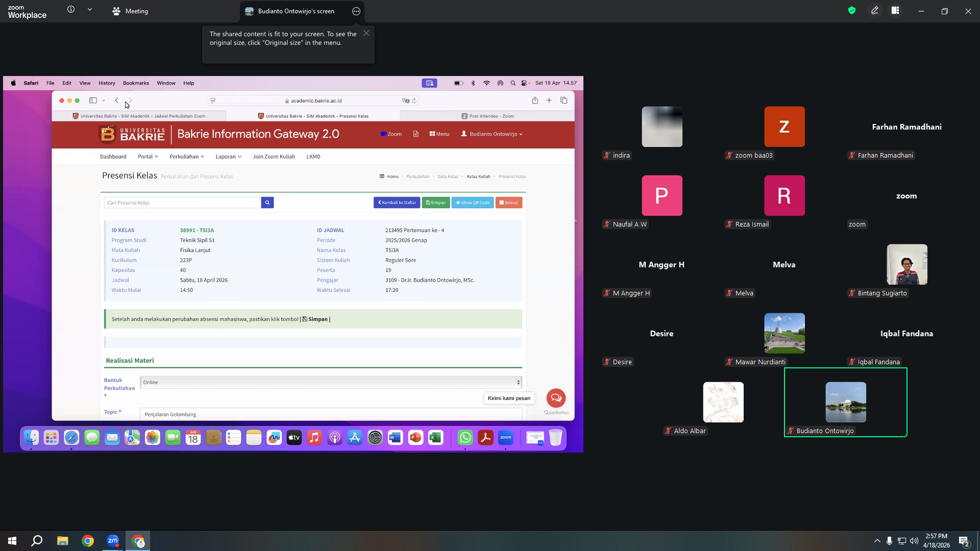Open PowerPoint from the dock
980x551 pixels.
click(x=415, y=438)
